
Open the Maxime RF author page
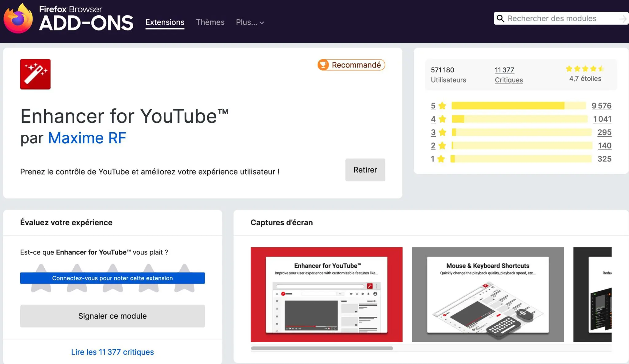87,138
